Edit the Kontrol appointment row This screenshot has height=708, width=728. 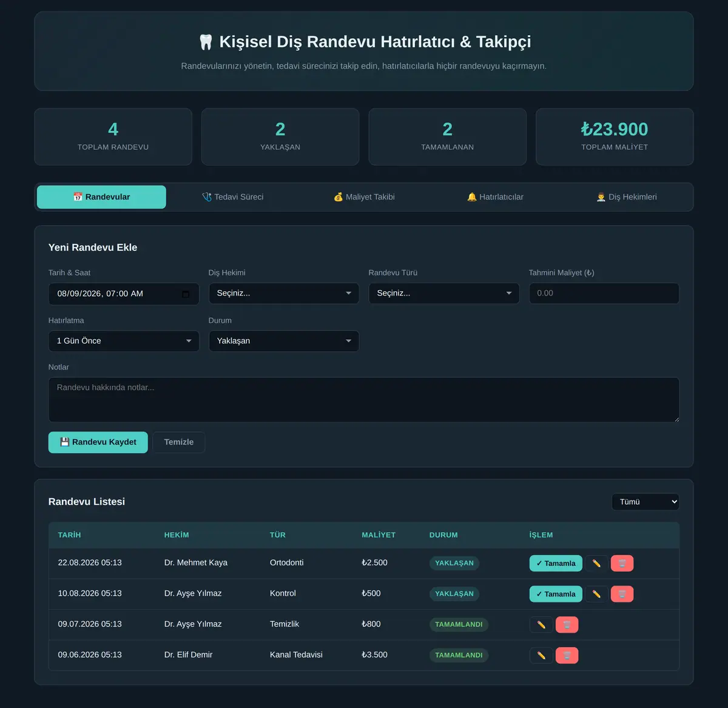click(596, 595)
